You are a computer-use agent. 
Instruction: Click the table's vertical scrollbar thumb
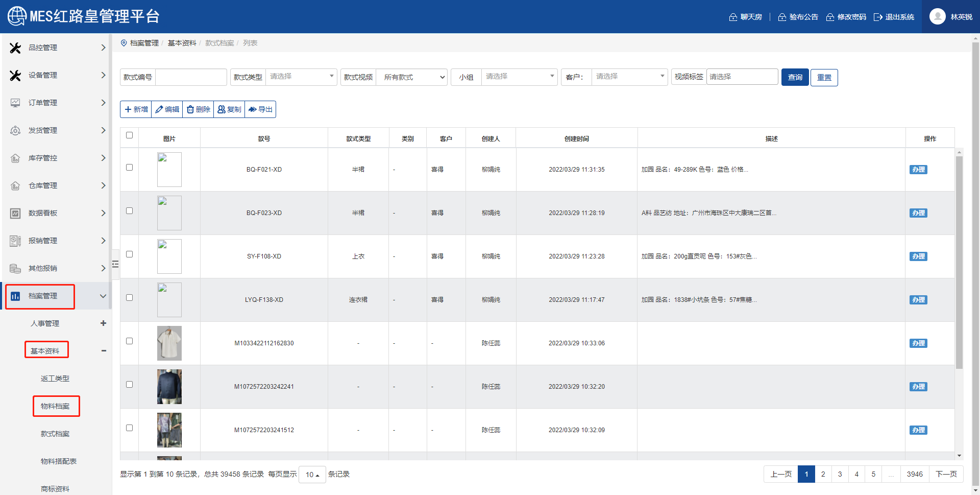pos(959,261)
